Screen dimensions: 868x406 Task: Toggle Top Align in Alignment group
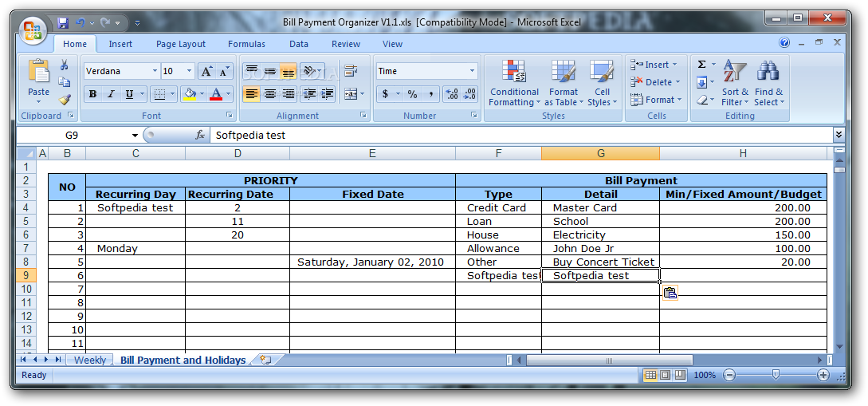coord(252,71)
